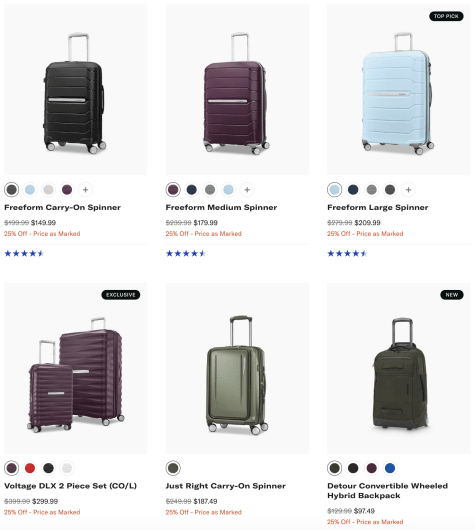View the light blue Freeform Large suitcase image
Screen dimensions: 475x530
tap(398, 90)
